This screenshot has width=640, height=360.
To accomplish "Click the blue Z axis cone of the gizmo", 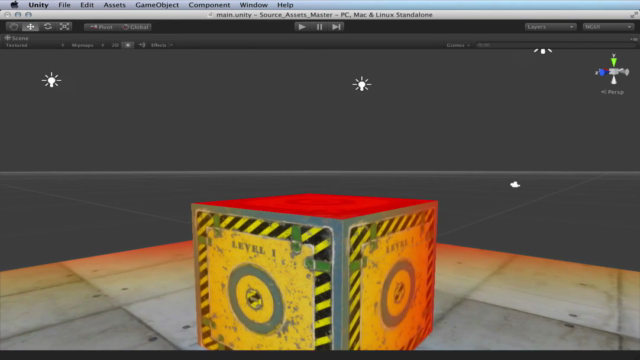I will coord(602,73).
